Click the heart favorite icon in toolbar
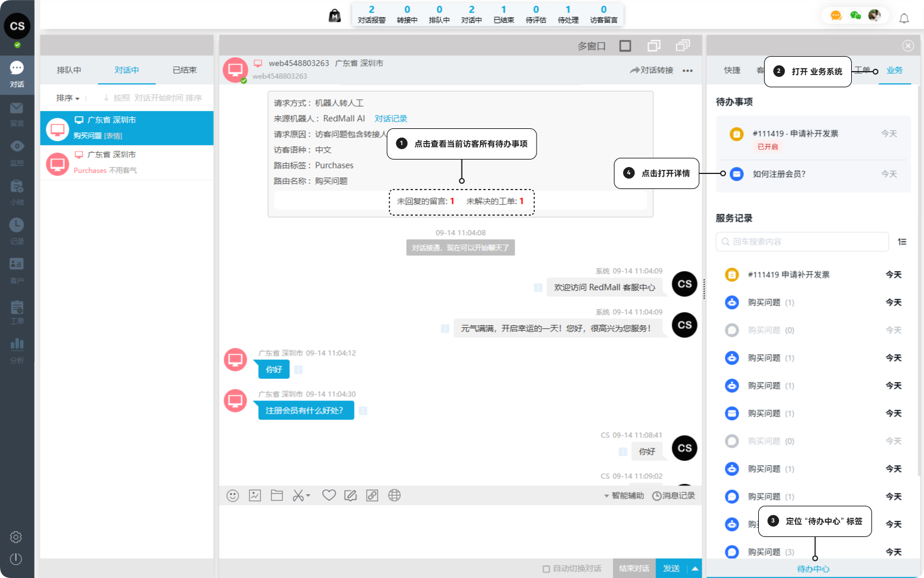Viewport: 924px width, 578px height. [x=329, y=495]
